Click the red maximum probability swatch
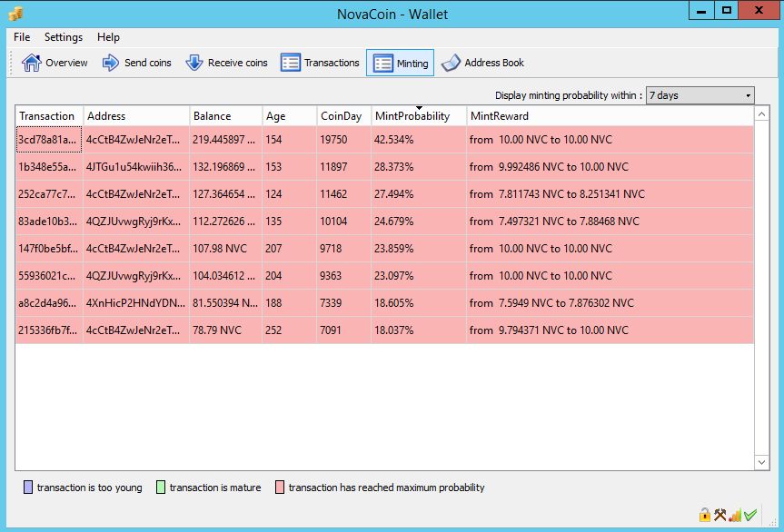This screenshot has height=532, width=784. click(x=280, y=487)
